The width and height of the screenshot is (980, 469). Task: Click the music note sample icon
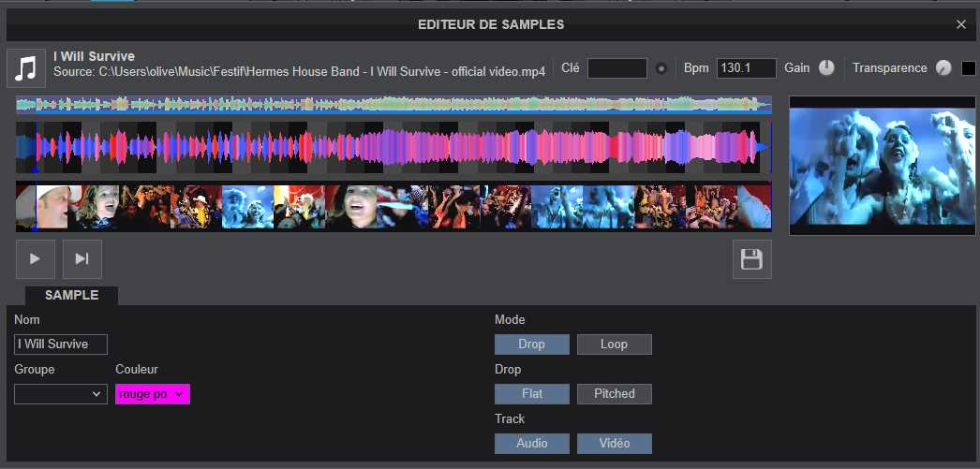click(27, 68)
